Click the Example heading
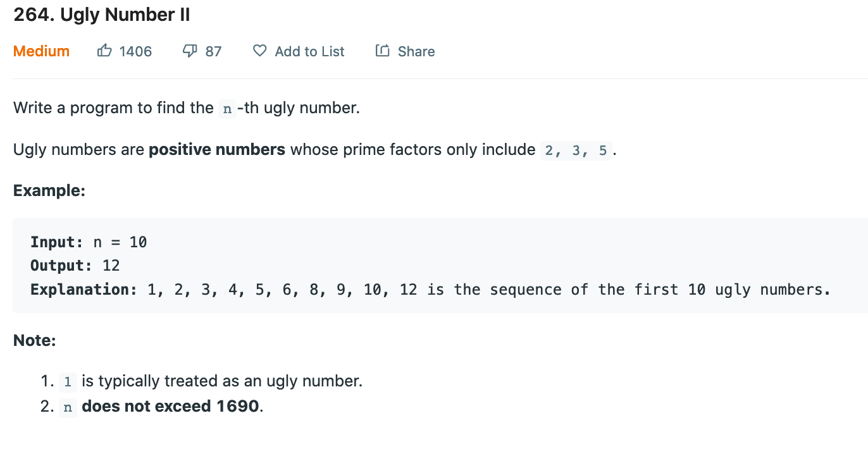This screenshot has width=868, height=449. click(x=49, y=190)
